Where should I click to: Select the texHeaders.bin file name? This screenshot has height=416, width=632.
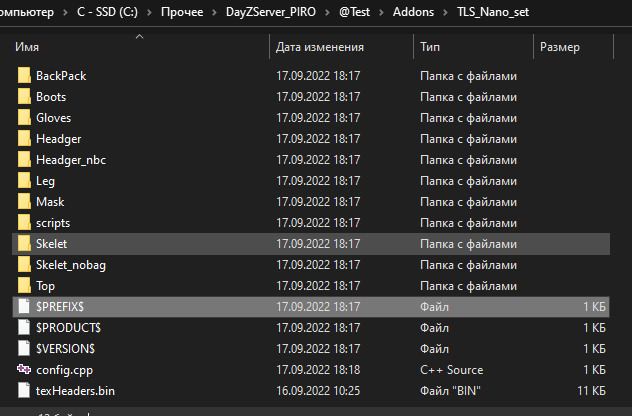point(75,391)
